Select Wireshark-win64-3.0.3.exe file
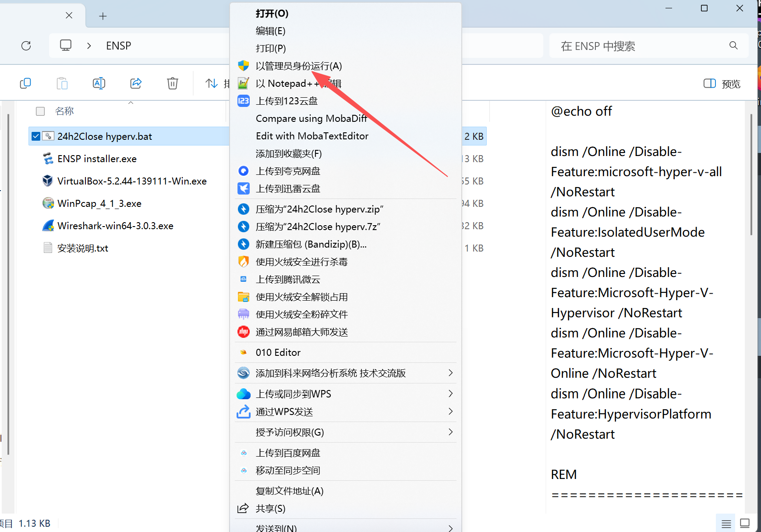 [115, 226]
